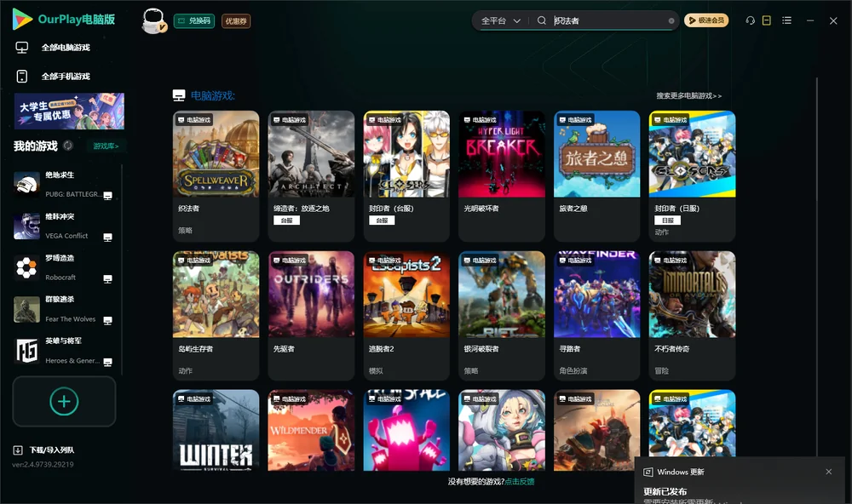Open the customer service headset icon
This screenshot has height=504, width=852.
(750, 20)
